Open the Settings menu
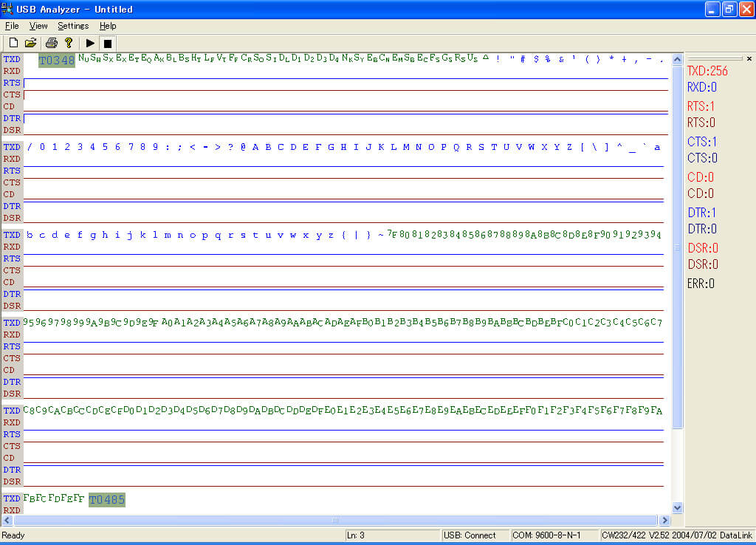756x545 pixels. click(x=73, y=26)
